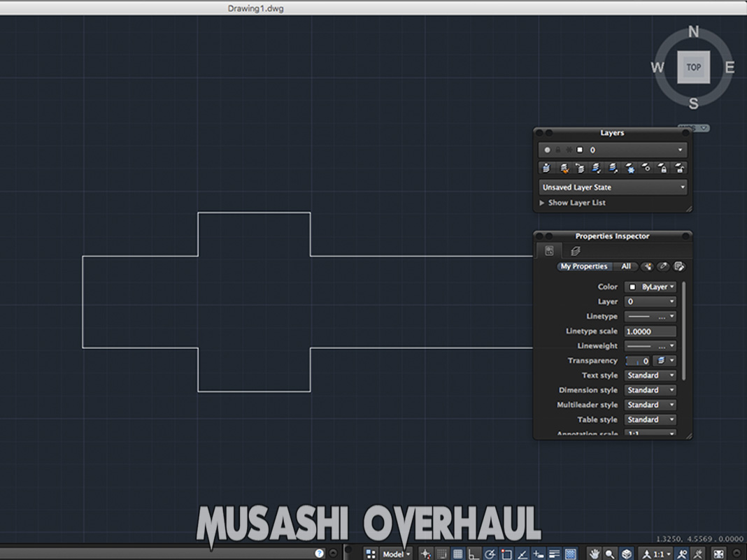Screen dimensions: 747x560
Task: Click the N compass direction on the ViewCube
Action: pyautogui.click(x=694, y=32)
